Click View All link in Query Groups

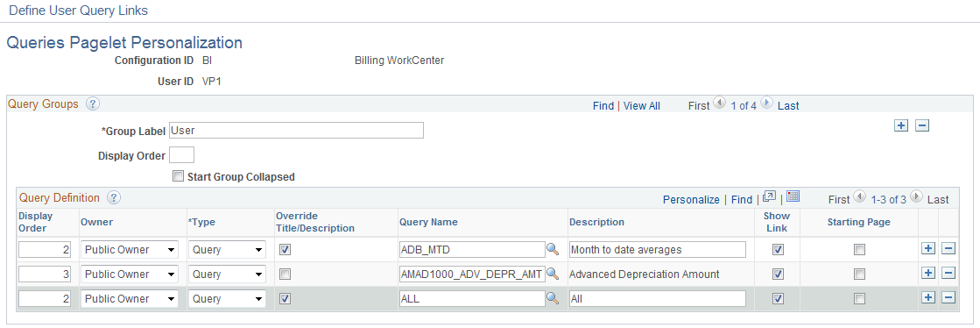click(x=642, y=106)
